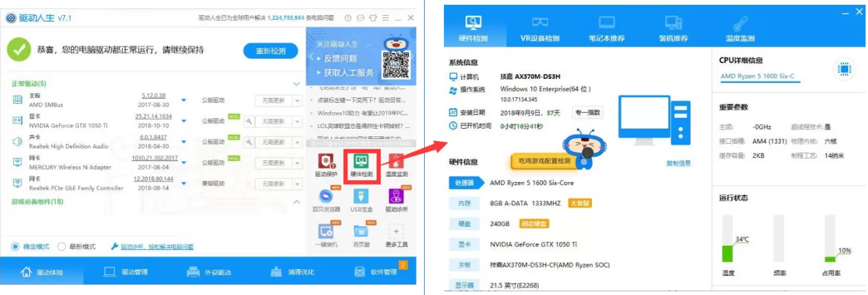Click the skin shirt icon in title bar
The height and width of the screenshot is (295, 868).
pyautogui.click(x=373, y=18)
